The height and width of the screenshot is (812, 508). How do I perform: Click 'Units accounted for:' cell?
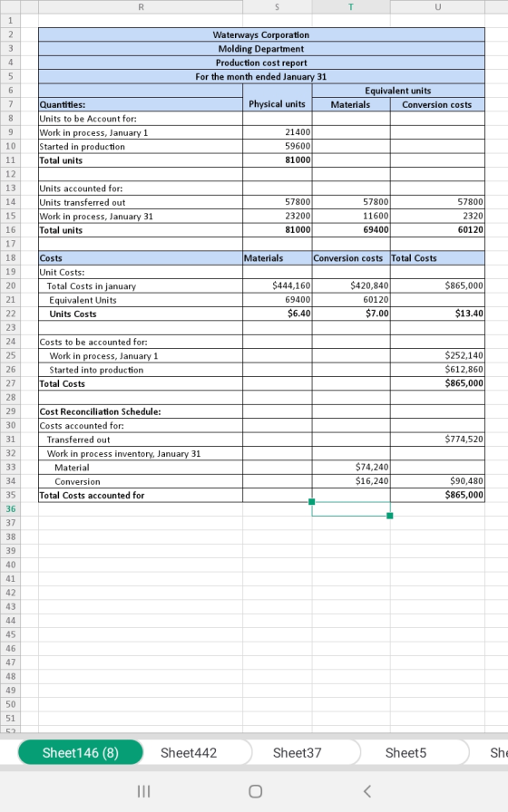point(141,188)
